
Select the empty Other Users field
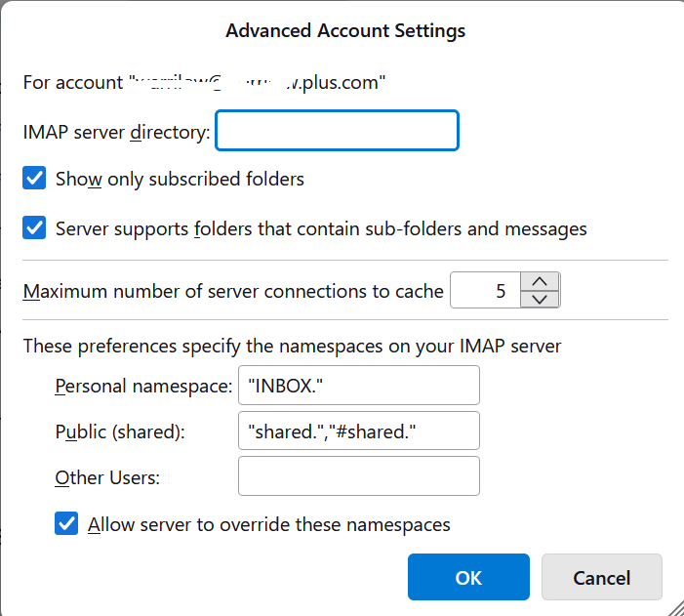click(x=358, y=476)
